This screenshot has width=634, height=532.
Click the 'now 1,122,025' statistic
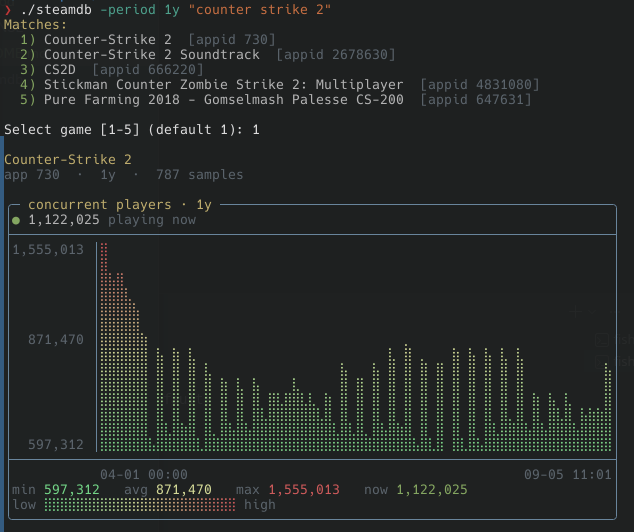pos(416,490)
